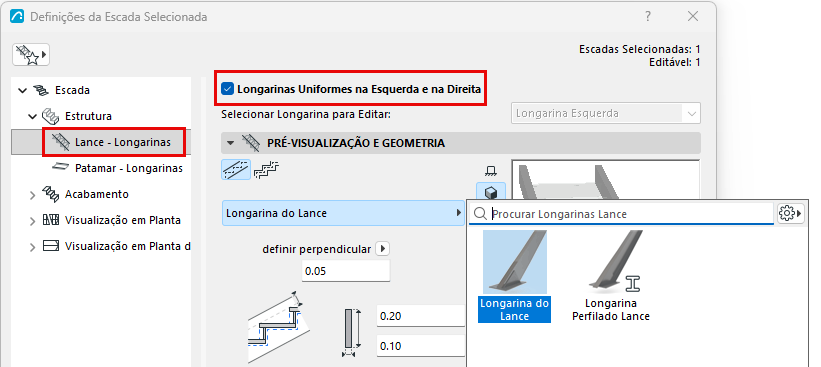Collapse the Estrutura tree node
This screenshot has width=821, height=367.
tap(33, 116)
